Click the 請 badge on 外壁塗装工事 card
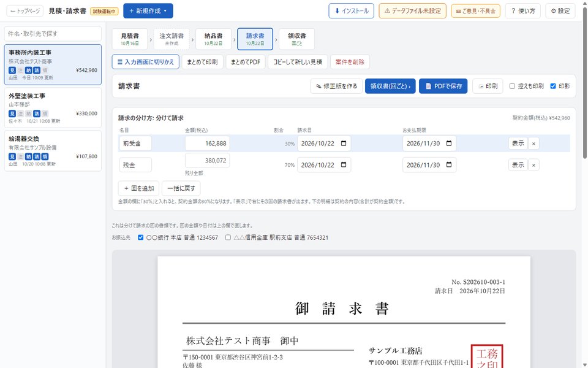The image size is (588, 368). (x=37, y=113)
